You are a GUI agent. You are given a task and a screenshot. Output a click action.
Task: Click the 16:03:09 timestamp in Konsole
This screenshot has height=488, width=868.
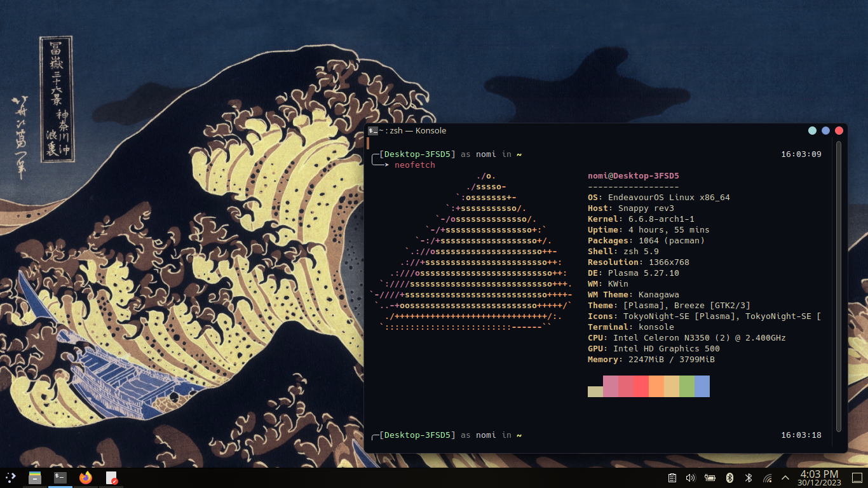[801, 154]
